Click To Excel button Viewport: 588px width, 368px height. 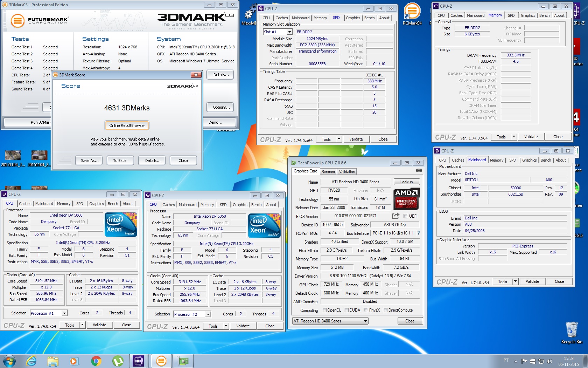click(120, 161)
